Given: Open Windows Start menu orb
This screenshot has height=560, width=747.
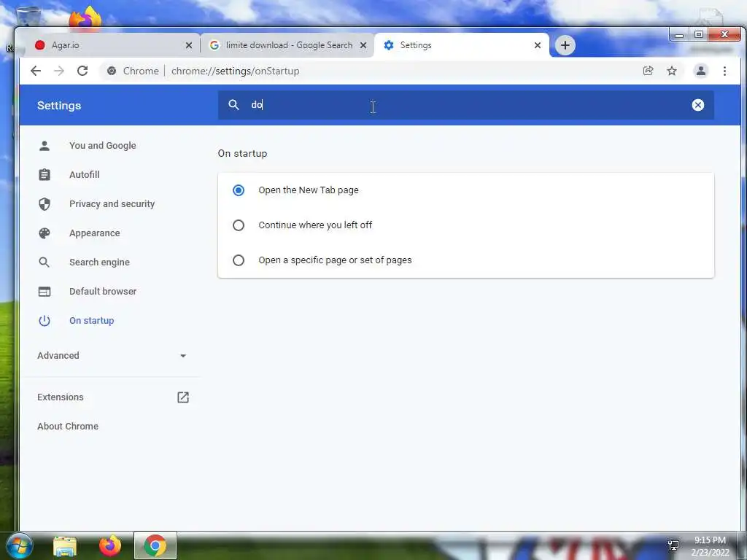Looking at the screenshot, I should [x=19, y=545].
